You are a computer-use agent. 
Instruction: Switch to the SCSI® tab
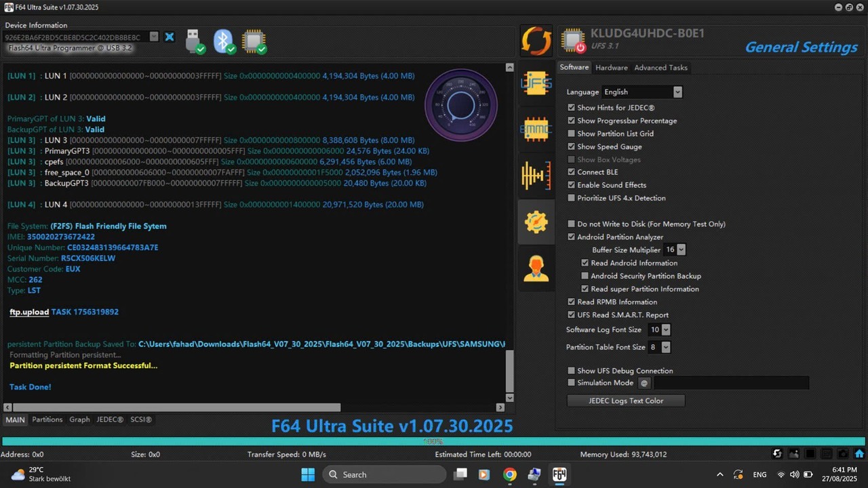coord(141,420)
